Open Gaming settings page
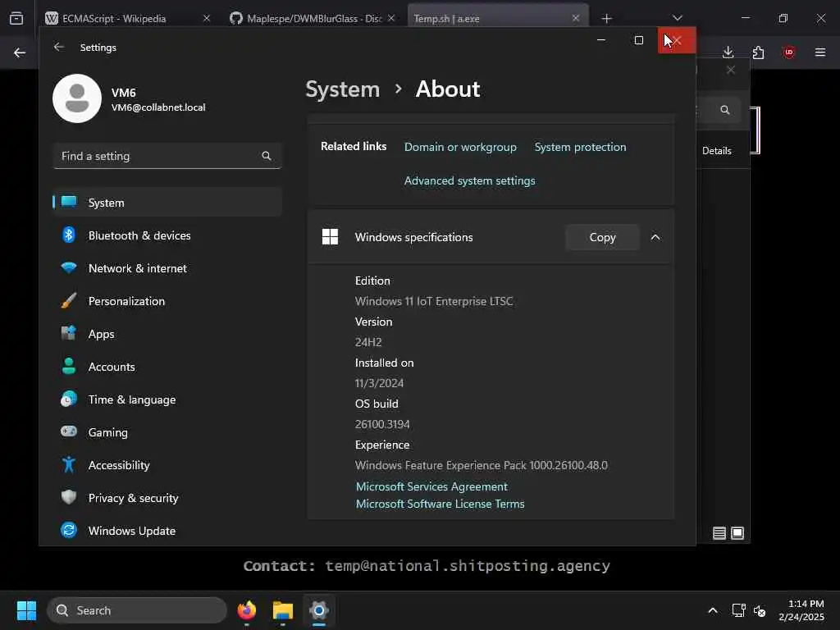Image resolution: width=840 pixels, height=630 pixels. (x=167, y=432)
